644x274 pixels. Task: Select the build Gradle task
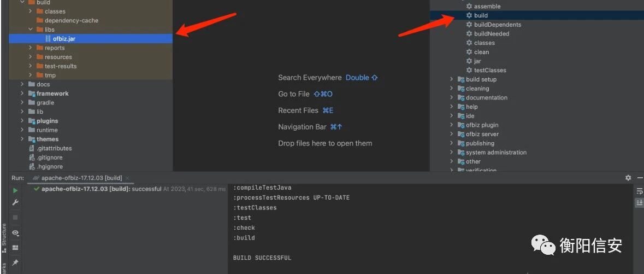(481, 16)
